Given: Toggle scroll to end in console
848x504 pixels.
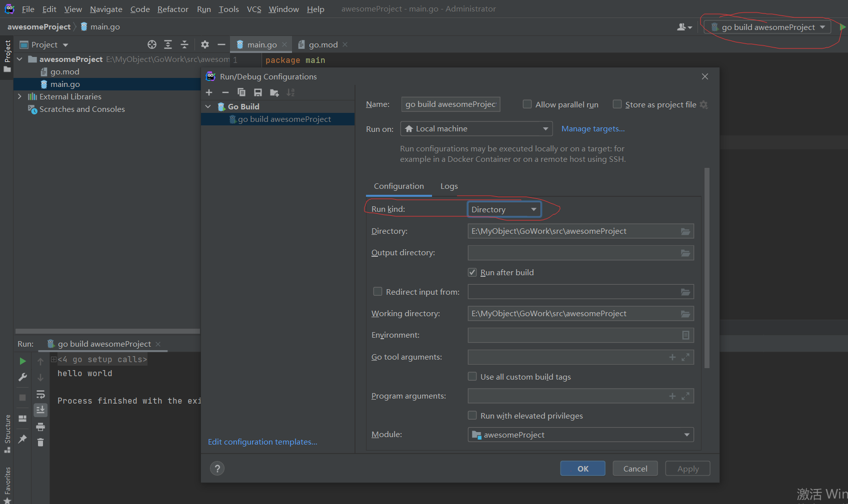Looking at the screenshot, I should [x=40, y=410].
